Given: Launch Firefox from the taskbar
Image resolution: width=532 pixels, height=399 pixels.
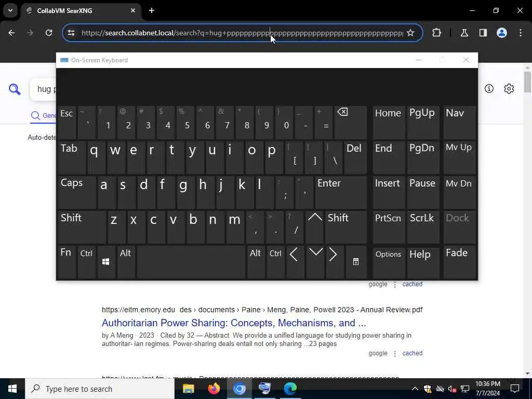Looking at the screenshot, I should (x=214, y=389).
